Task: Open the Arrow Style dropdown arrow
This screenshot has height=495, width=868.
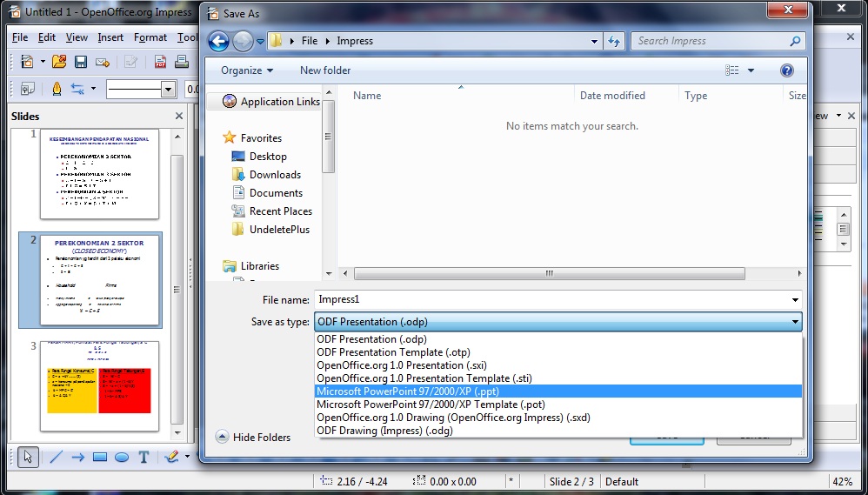Action: 94,89
